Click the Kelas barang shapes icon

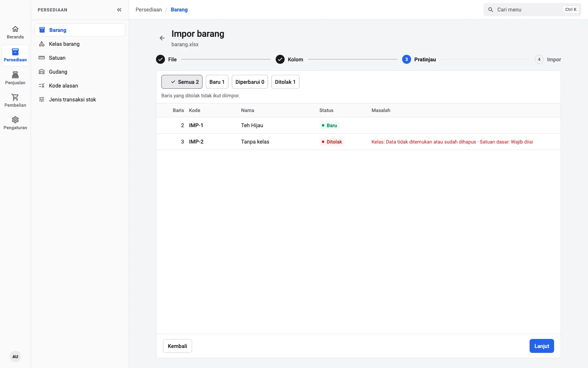point(42,44)
